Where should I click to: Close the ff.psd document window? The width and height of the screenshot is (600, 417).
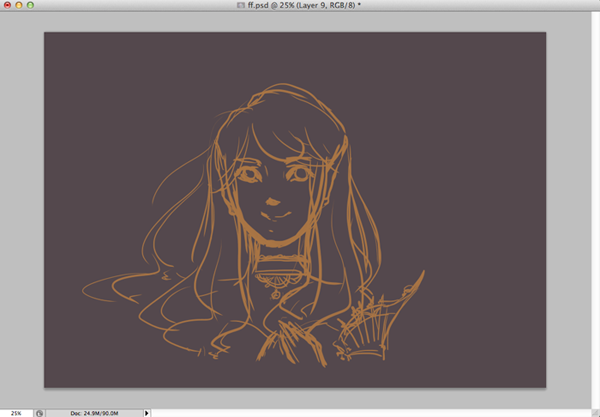(x=7, y=5)
